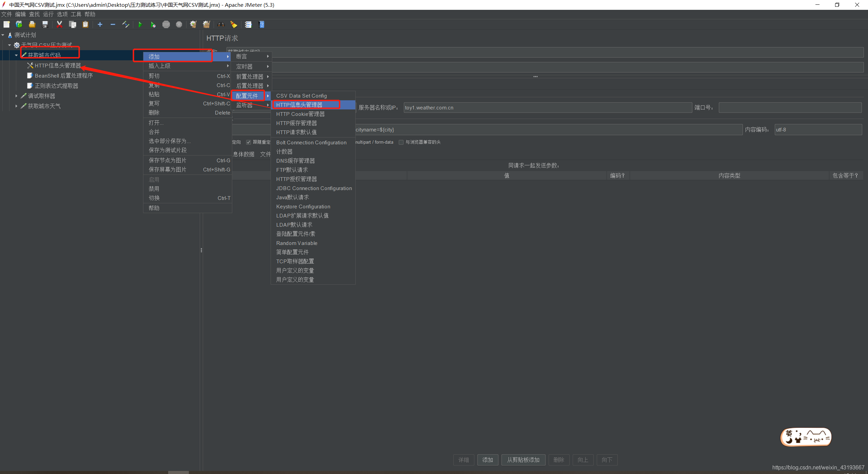Expand the 获取城市天气 tree node
Screen dimensions: 868x474
pyautogui.click(x=16, y=106)
